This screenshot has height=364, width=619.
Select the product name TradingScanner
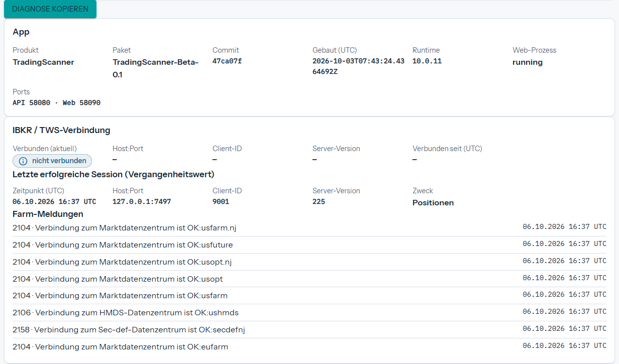(x=43, y=62)
